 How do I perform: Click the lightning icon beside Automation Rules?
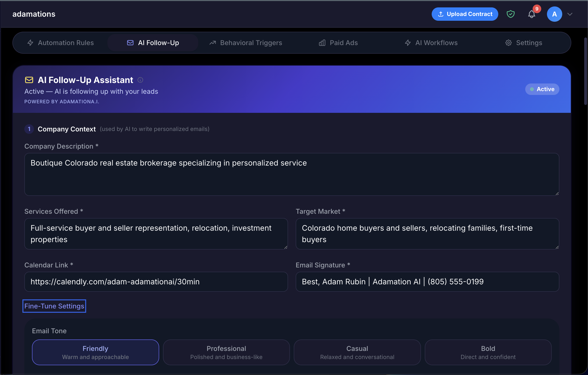point(30,43)
